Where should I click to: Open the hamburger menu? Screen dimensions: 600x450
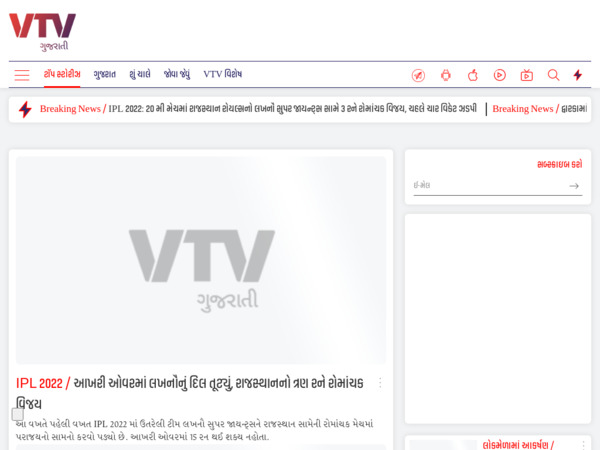tap(22, 75)
